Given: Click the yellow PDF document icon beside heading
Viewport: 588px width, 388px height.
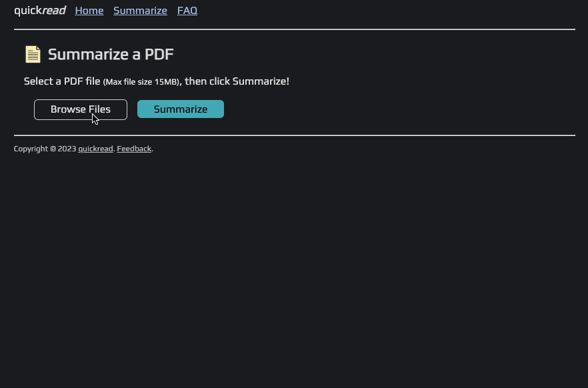Looking at the screenshot, I should (x=33, y=54).
